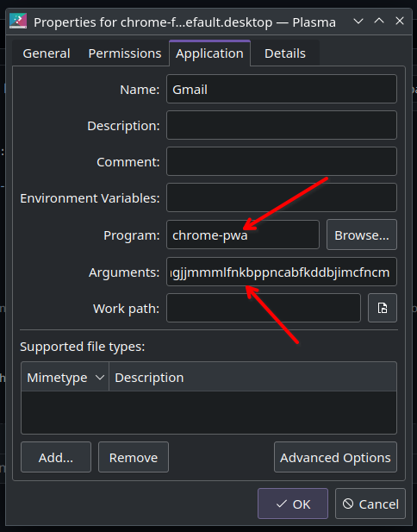
Task: Click the Add... file type button
Action: tap(56, 457)
